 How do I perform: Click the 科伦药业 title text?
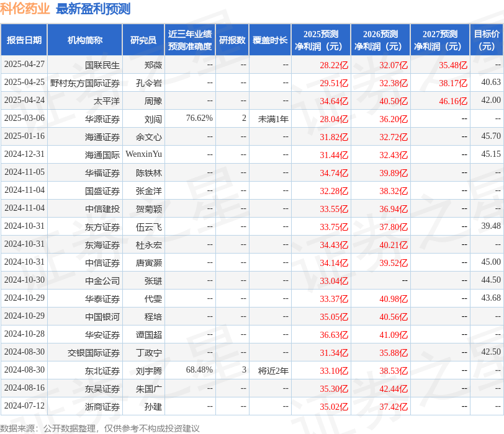coord(25,9)
